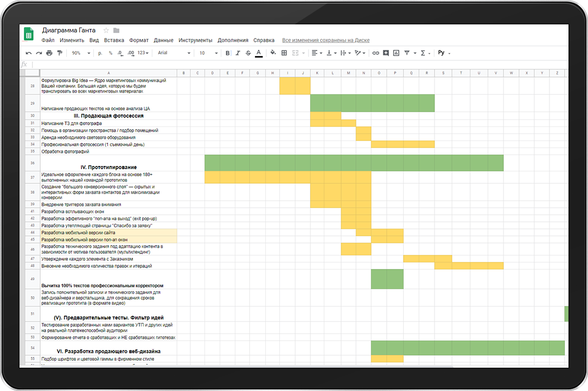The image size is (588, 391).
Task: Open the input tools Ру dropdown
Action: (444, 53)
